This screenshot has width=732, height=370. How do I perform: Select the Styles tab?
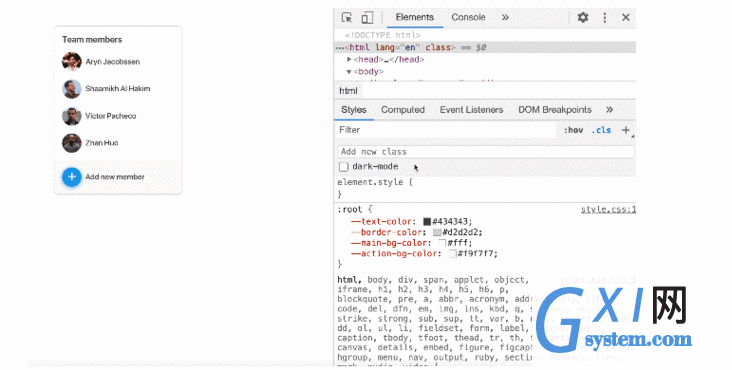pyautogui.click(x=354, y=110)
